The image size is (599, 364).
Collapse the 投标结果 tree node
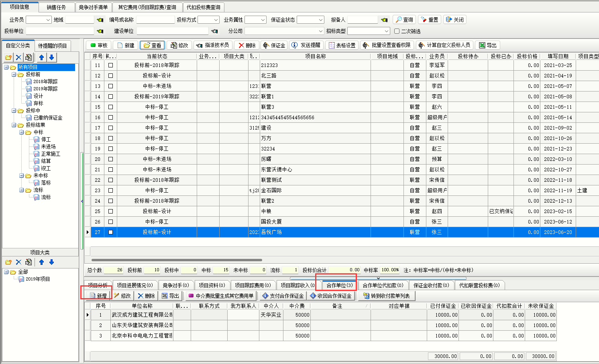[x=14, y=125]
